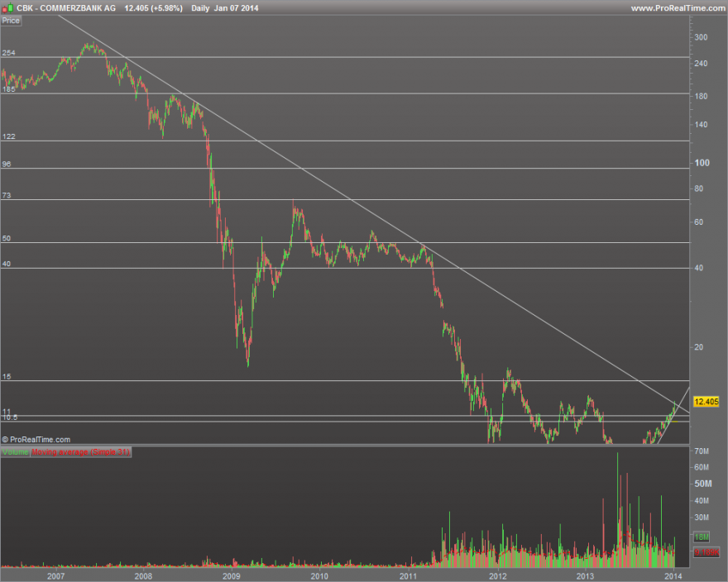This screenshot has height=582, width=728.
Task: Click the 30M tick on volume scale
Action: coord(702,517)
